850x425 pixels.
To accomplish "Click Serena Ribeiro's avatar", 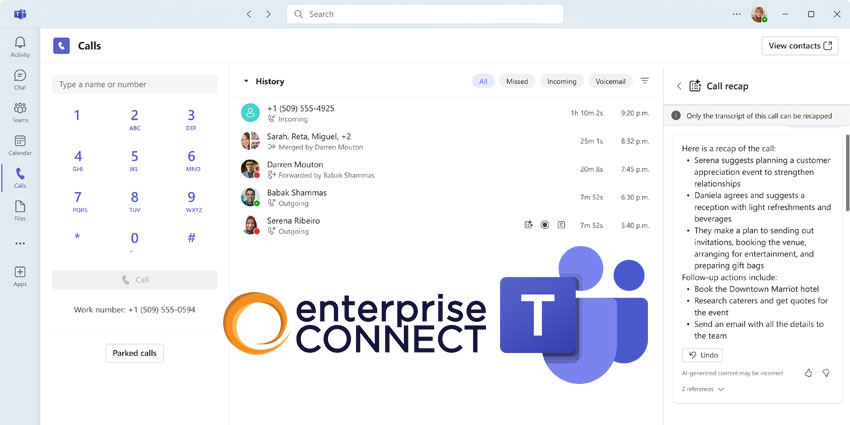I will pos(250,225).
